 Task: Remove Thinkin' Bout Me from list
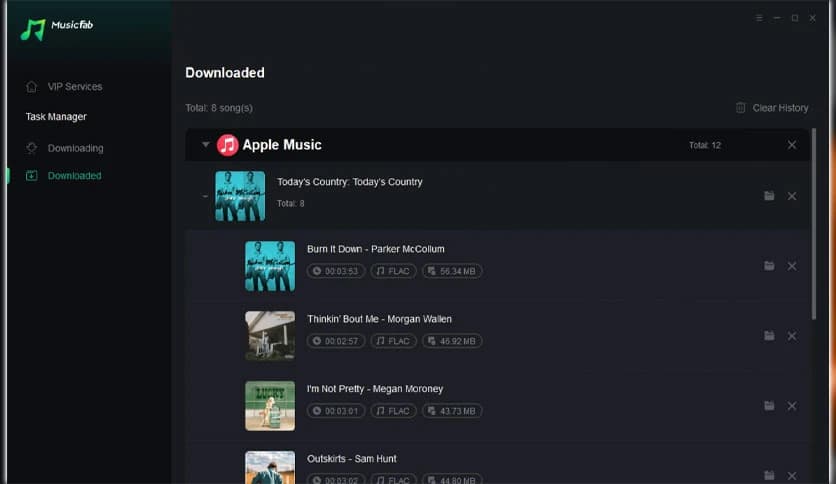792,336
